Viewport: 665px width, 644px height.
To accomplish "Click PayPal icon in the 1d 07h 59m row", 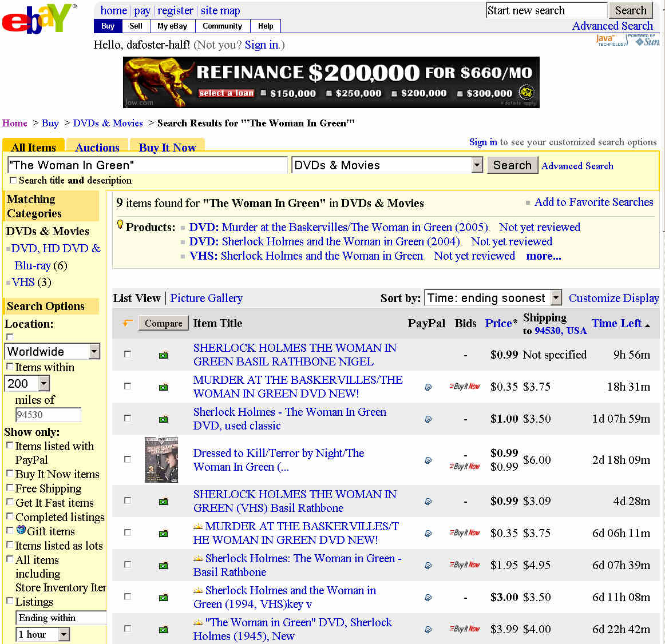I will (x=428, y=419).
